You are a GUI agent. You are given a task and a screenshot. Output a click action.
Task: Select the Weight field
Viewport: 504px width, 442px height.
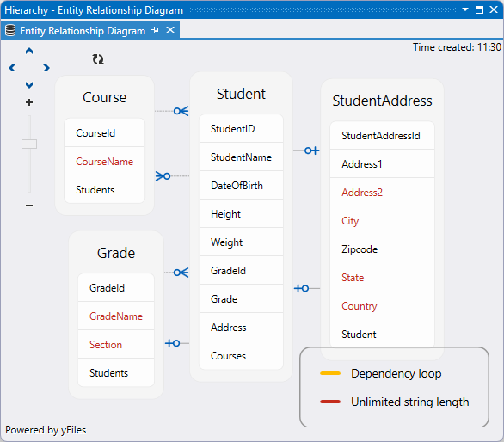[241, 242]
